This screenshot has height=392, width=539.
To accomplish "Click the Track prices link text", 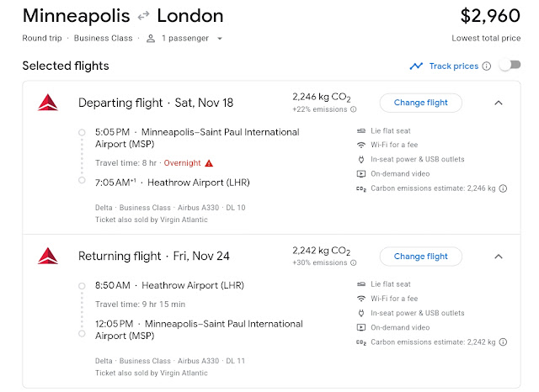I will pos(453,66).
